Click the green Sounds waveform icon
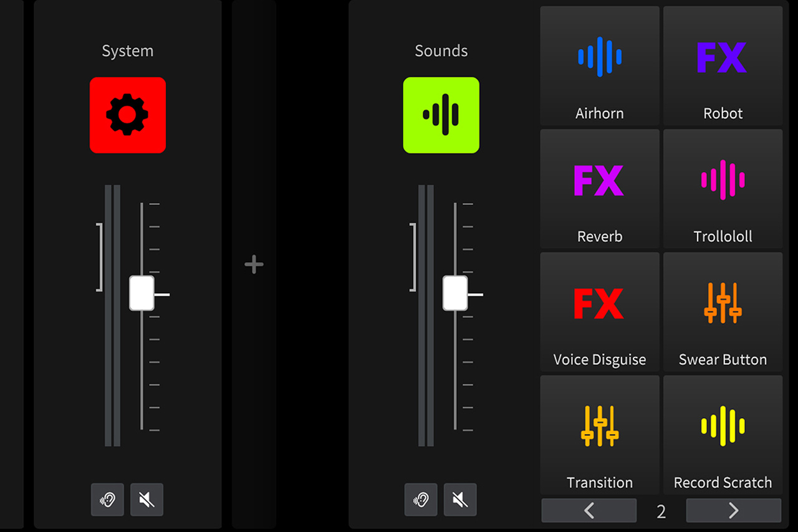Viewport: 798px width, 532px height. coord(441,115)
